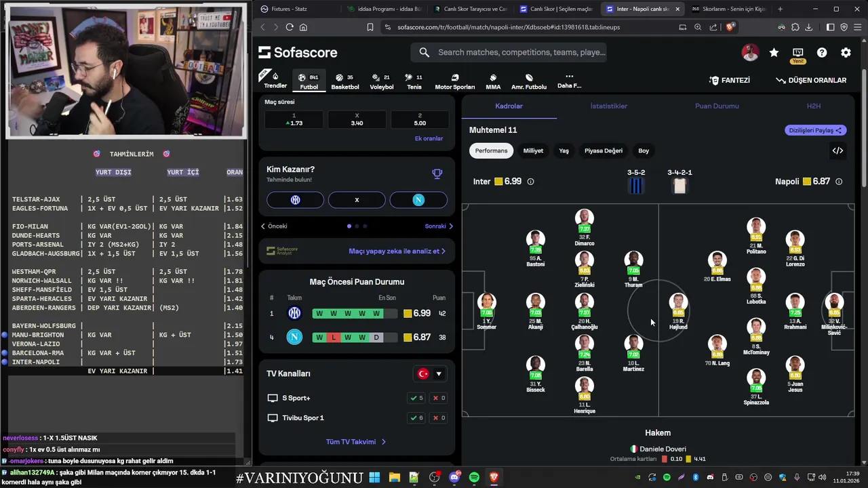Open Discord from the taskbar
This screenshot has width=868, height=488.
(454, 477)
